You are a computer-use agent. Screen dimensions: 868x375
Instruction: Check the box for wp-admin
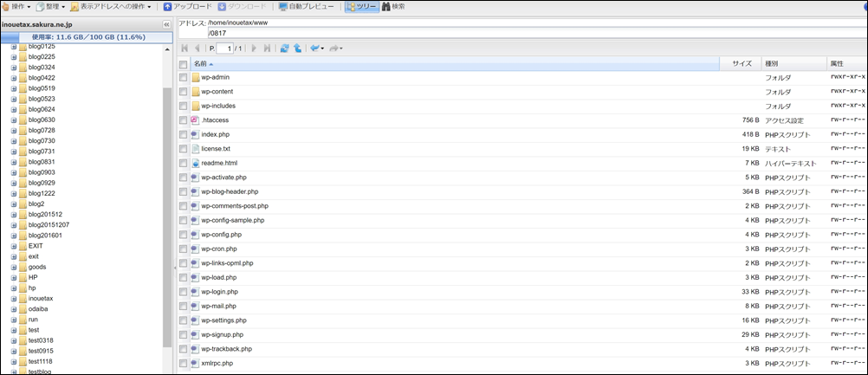(184, 77)
